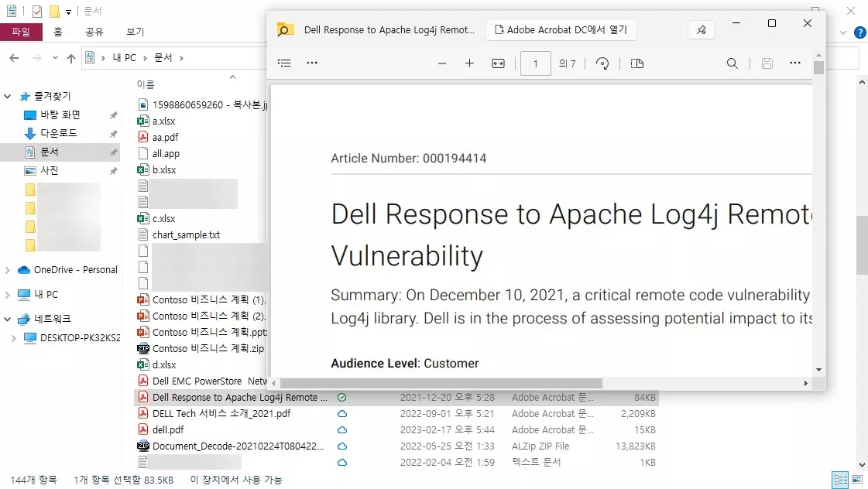Select the a.xlsx file
The width and height of the screenshot is (868, 489).
click(164, 121)
